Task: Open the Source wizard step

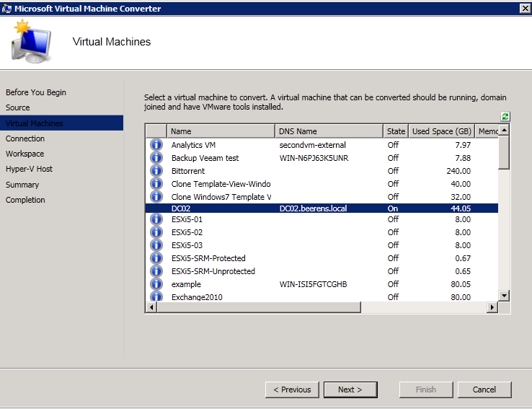Action: pos(17,107)
